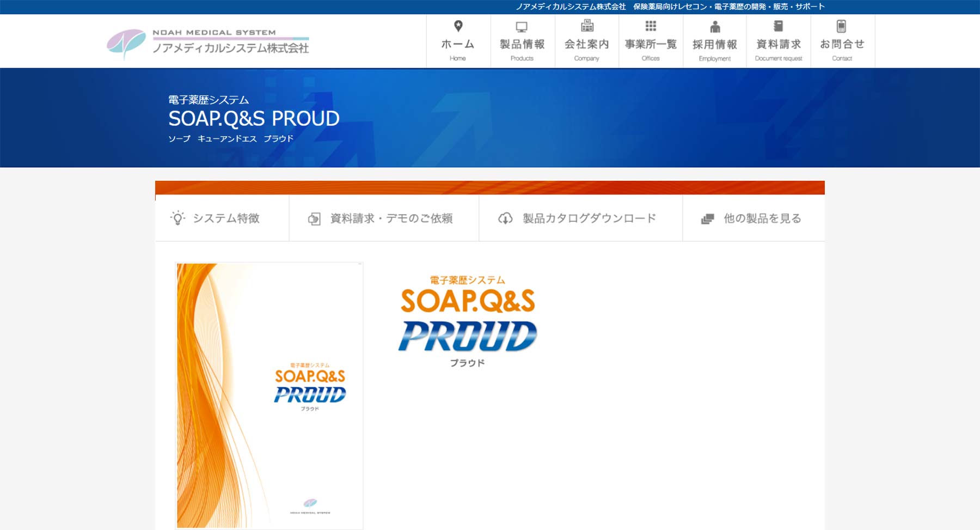Click the orange SOAP.Q&S catalog cover thumbnail

click(x=269, y=395)
